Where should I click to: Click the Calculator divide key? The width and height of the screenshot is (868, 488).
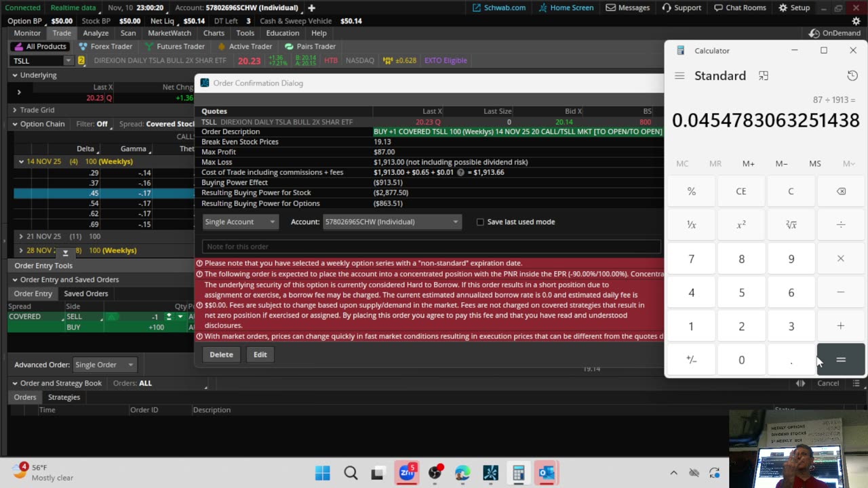click(x=841, y=225)
